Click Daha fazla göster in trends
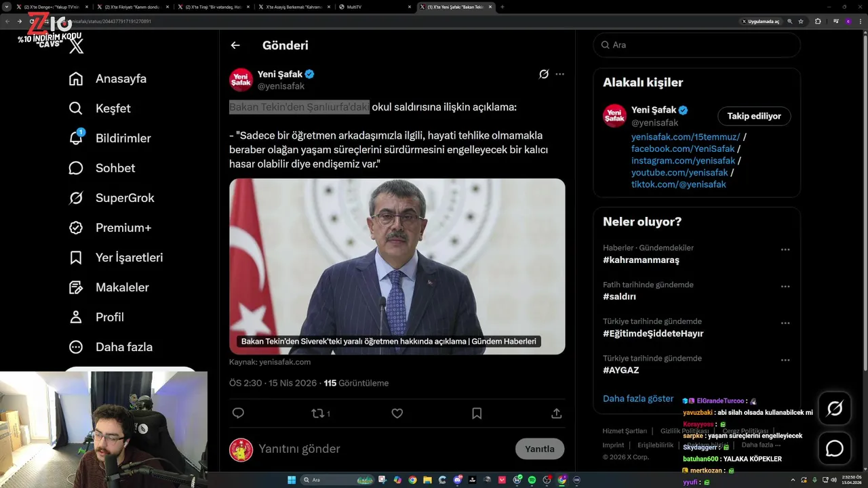Viewport: 868px width, 488px height. pyautogui.click(x=638, y=399)
